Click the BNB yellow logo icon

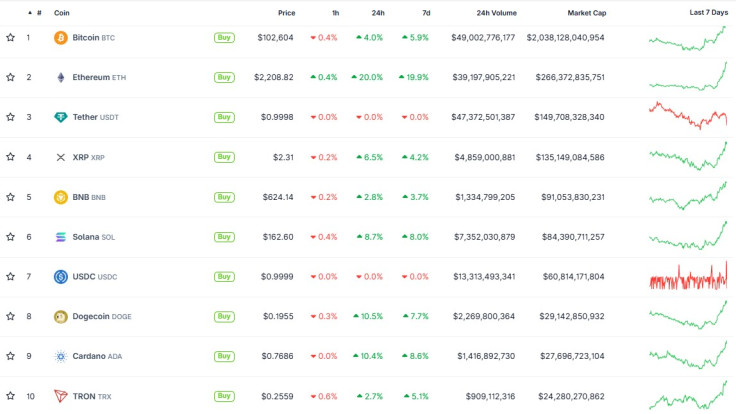pyautogui.click(x=61, y=197)
